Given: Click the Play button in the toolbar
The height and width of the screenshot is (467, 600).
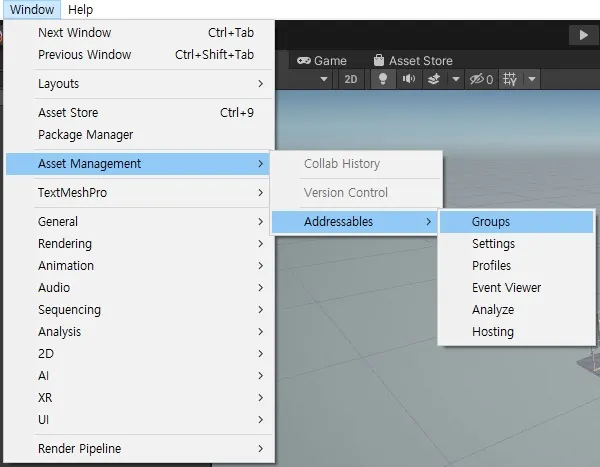Looking at the screenshot, I should 583,35.
